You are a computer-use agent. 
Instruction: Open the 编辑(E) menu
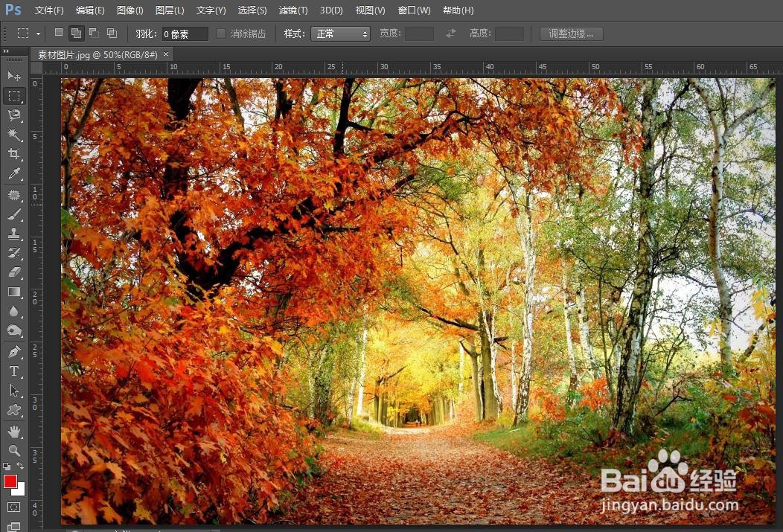(x=90, y=10)
